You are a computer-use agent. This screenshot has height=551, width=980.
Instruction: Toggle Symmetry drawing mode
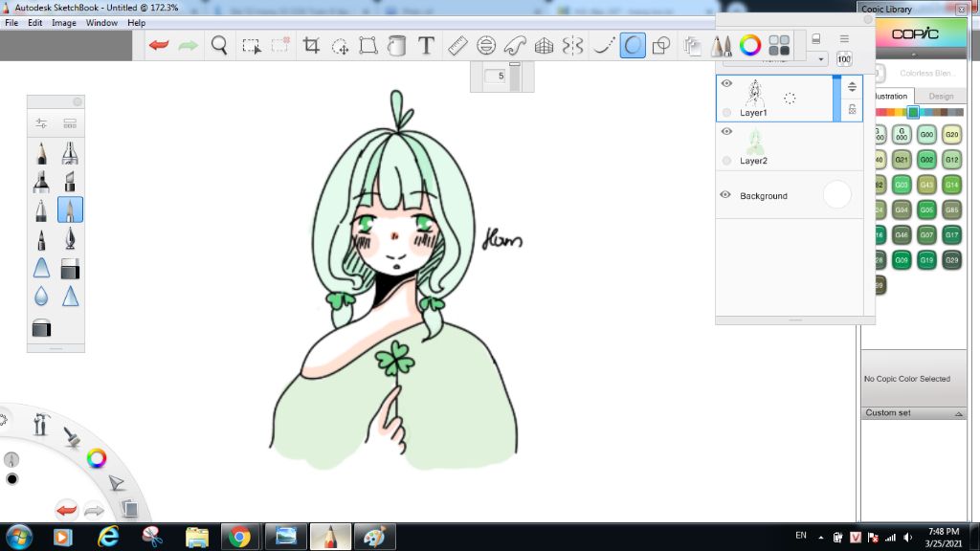(x=572, y=45)
